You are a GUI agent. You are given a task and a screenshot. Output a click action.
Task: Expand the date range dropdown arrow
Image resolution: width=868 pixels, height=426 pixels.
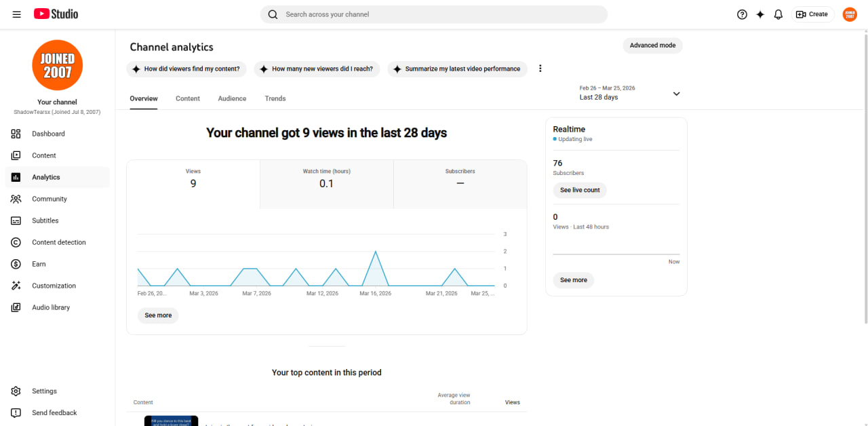click(x=676, y=94)
